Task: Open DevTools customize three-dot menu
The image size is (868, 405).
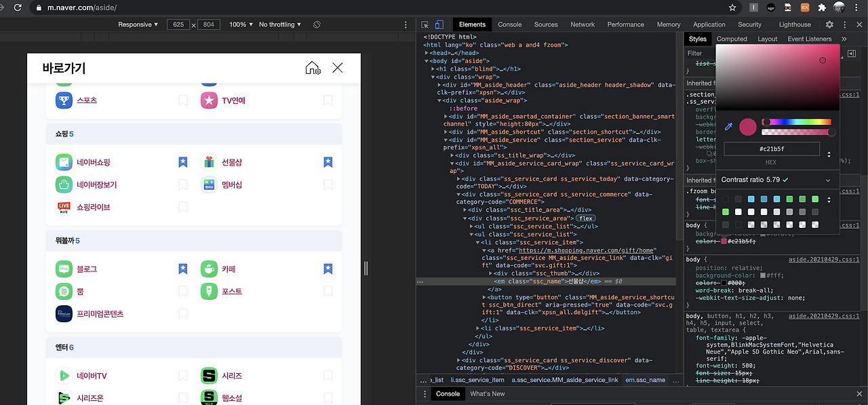Action: coord(844,24)
